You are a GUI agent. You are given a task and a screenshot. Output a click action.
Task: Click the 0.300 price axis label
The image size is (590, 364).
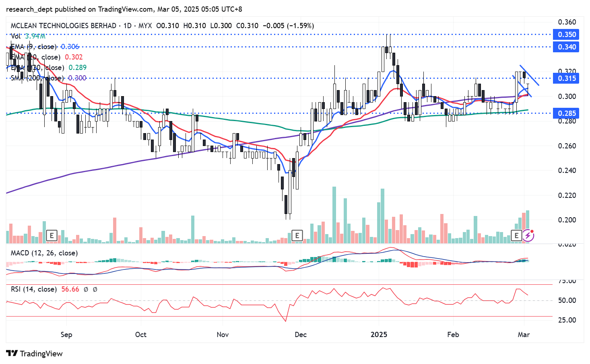[x=567, y=97]
